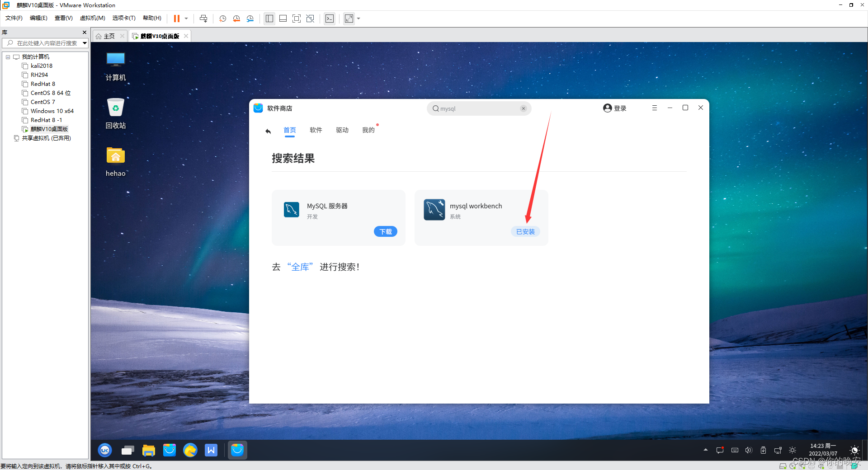Switch to the 我的 tab

368,130
